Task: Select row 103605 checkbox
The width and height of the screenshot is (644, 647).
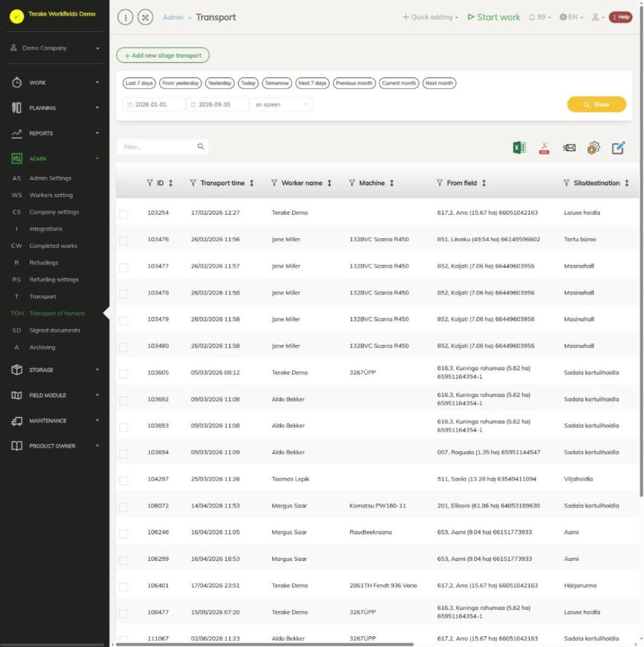Action: coord(123,374)
